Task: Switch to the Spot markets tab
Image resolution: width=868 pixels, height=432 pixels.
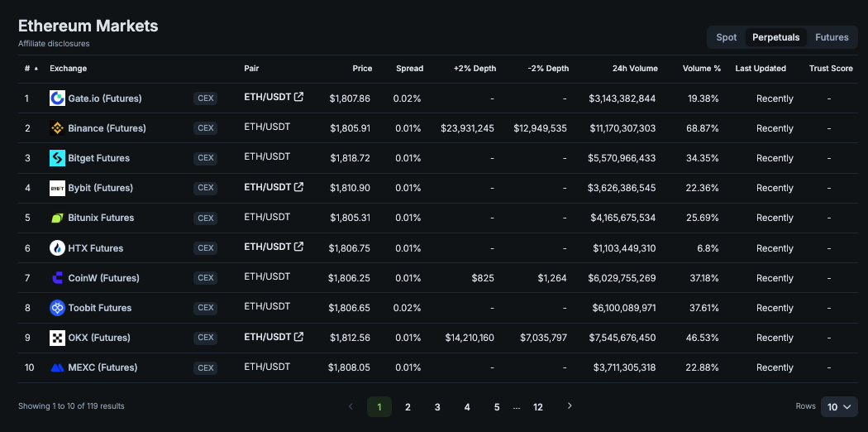Action: click(727, 37)
